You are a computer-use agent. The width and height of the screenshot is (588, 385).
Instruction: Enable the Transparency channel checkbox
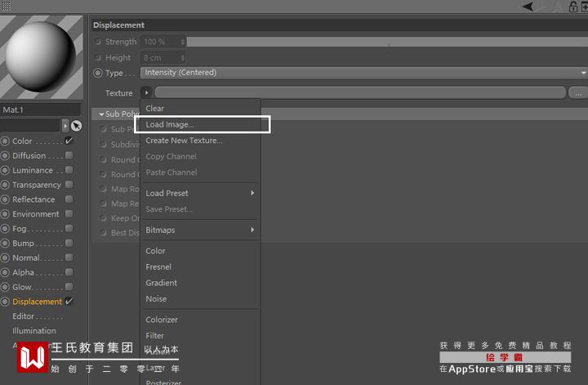point(69,184)
